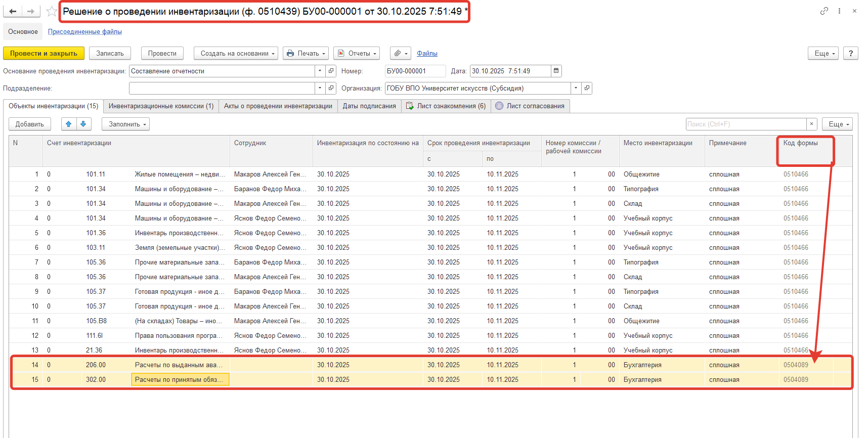The width and height of the screenshot is (868, 438).
Task: Open the Заполнить dropdown menu
Action: point(125,124)
